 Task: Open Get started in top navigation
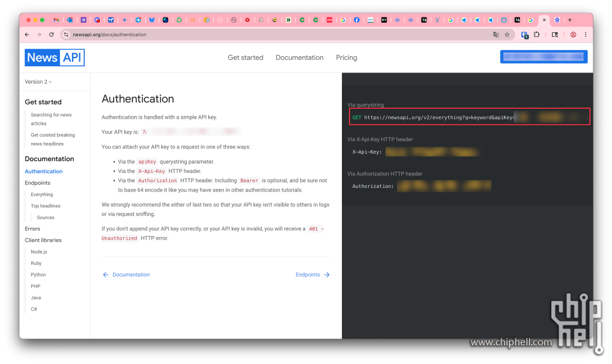(x=246, y=57)
